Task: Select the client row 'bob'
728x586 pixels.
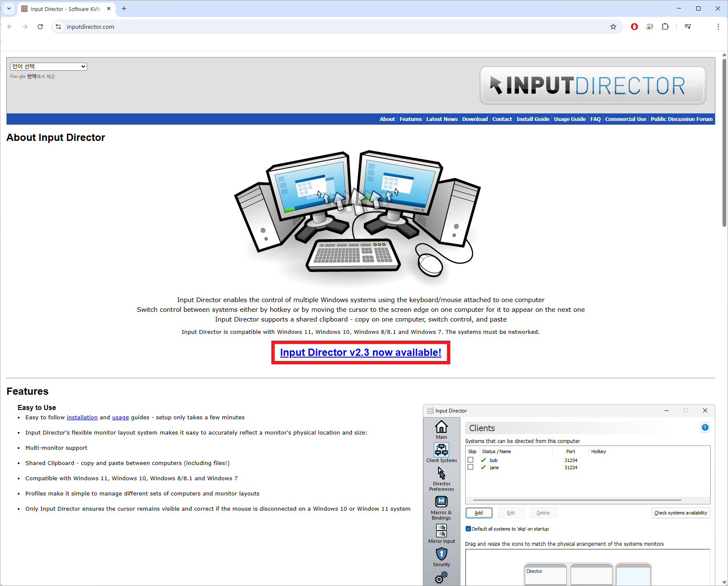Action: 587,460
